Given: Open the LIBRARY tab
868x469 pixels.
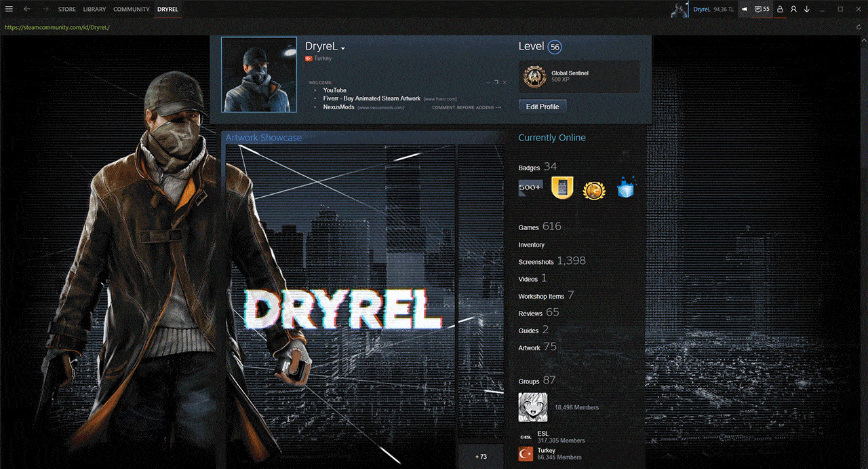Looking at the screenshot, I should tap(94, 10).
